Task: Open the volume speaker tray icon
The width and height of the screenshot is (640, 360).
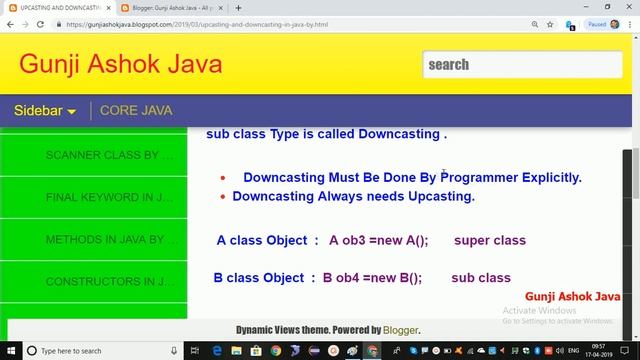Action: pos(560,351)
